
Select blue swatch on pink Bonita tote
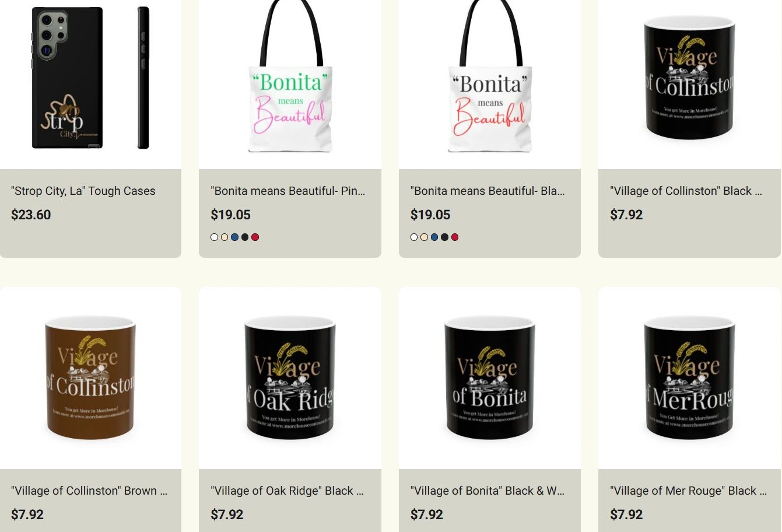pyautogui.click(x=234, y=237)
